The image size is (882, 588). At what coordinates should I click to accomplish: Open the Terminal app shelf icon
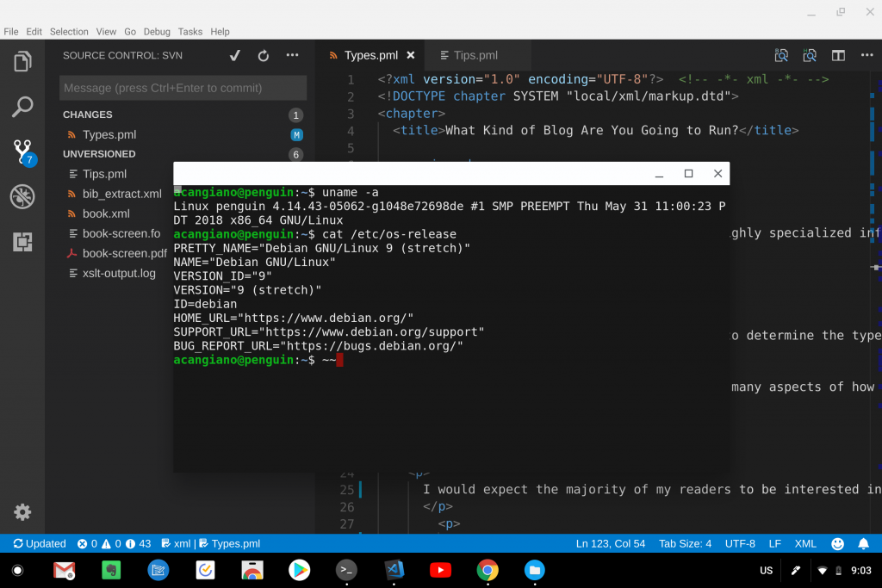(x=346, y=570)
